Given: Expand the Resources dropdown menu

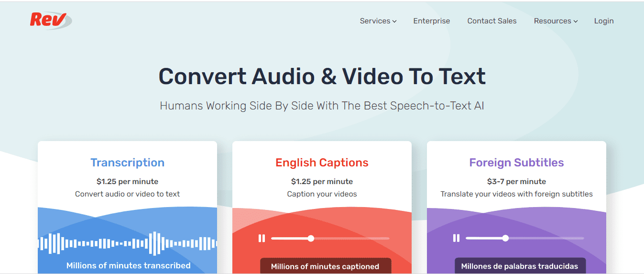Looking at the screenshot, I should [556, 21].
